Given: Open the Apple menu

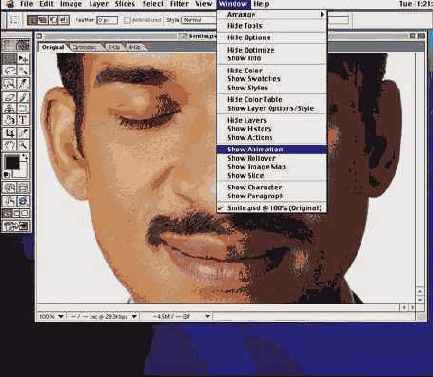Looking at the screenshot, I should coord(10,4).
